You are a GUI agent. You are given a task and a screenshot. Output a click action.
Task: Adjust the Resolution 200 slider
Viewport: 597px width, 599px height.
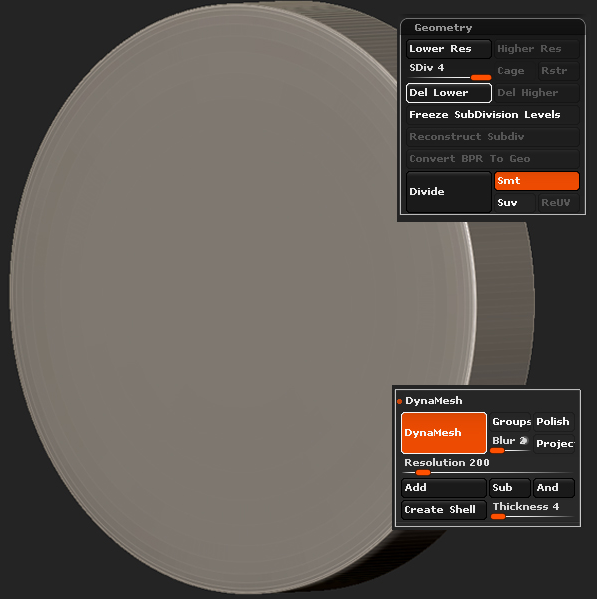coord(488,466)
